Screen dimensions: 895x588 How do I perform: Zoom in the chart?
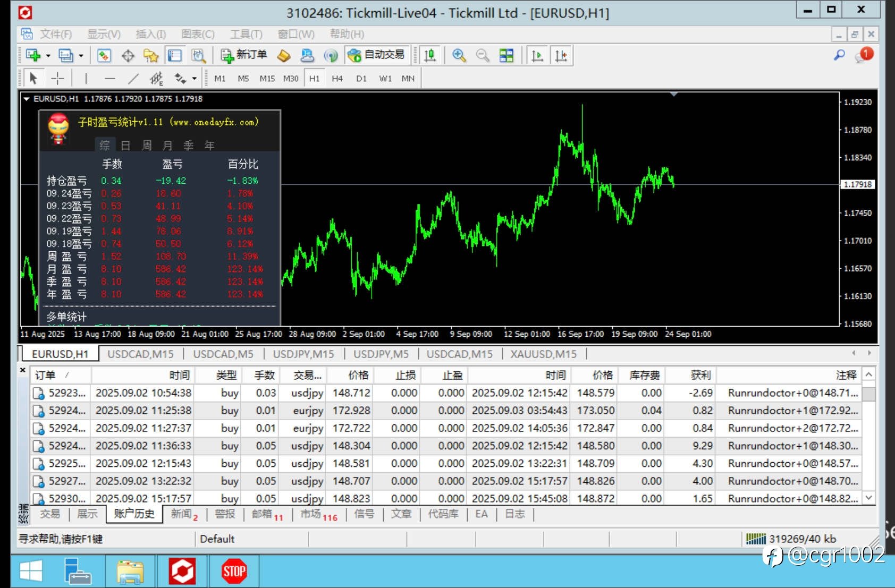[x=459, y=55]
